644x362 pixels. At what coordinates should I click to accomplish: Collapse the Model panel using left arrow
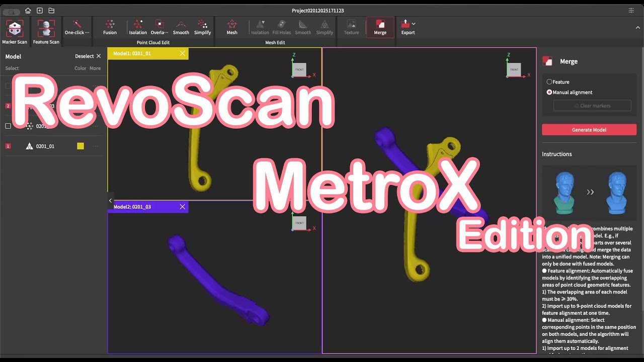click(110, 201)
